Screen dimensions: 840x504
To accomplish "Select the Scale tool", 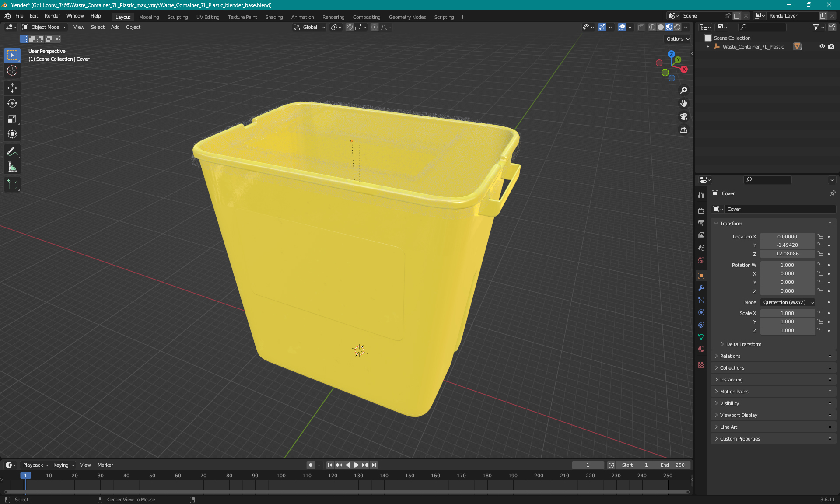I will (12, 119).
